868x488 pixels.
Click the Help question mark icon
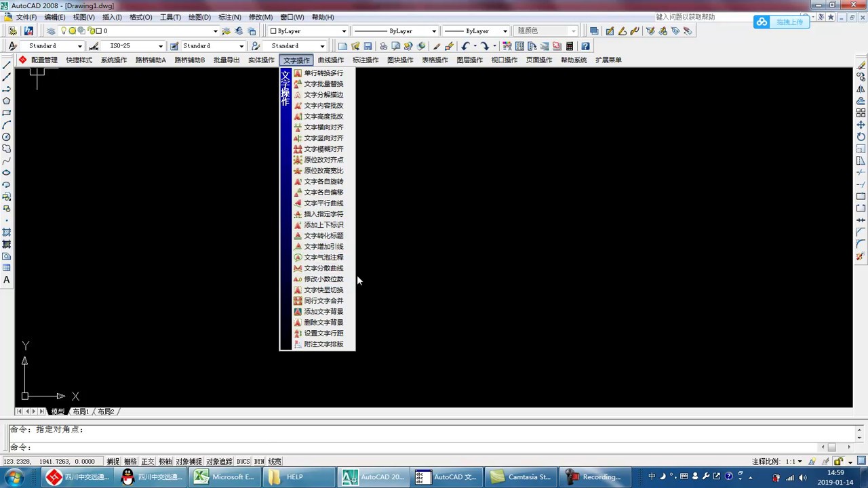pos(585,46)
